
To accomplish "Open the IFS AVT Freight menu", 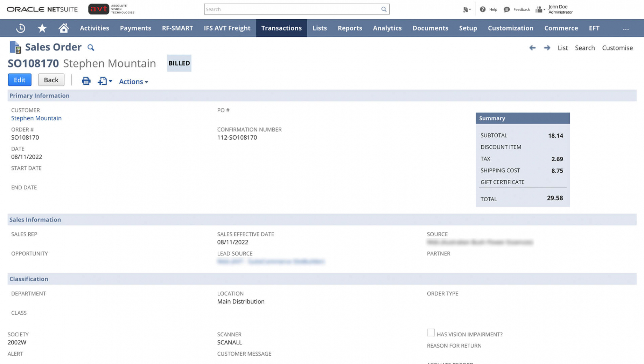I will [227, 28].
